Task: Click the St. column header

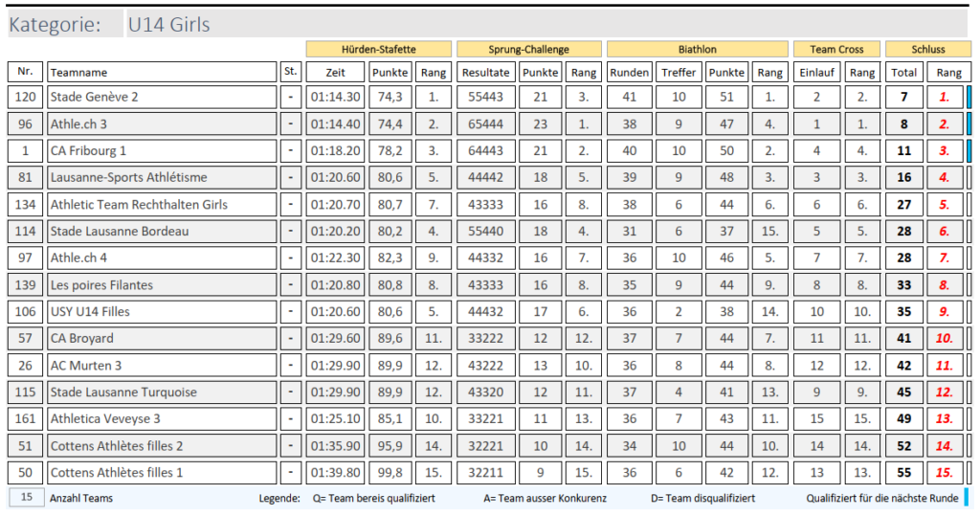Action: 291,72
